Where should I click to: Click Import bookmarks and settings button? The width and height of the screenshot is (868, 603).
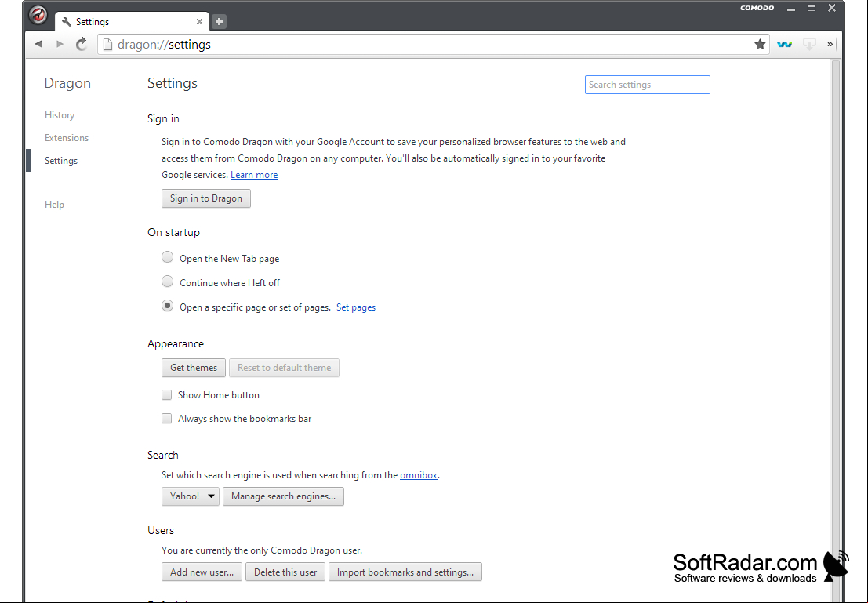405,572
